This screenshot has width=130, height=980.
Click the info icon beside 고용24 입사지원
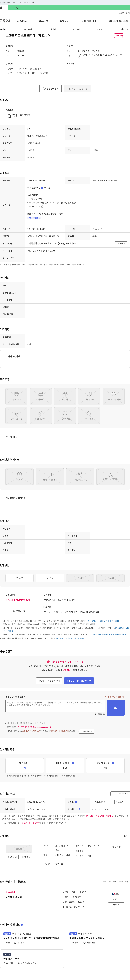click(113, 763)
